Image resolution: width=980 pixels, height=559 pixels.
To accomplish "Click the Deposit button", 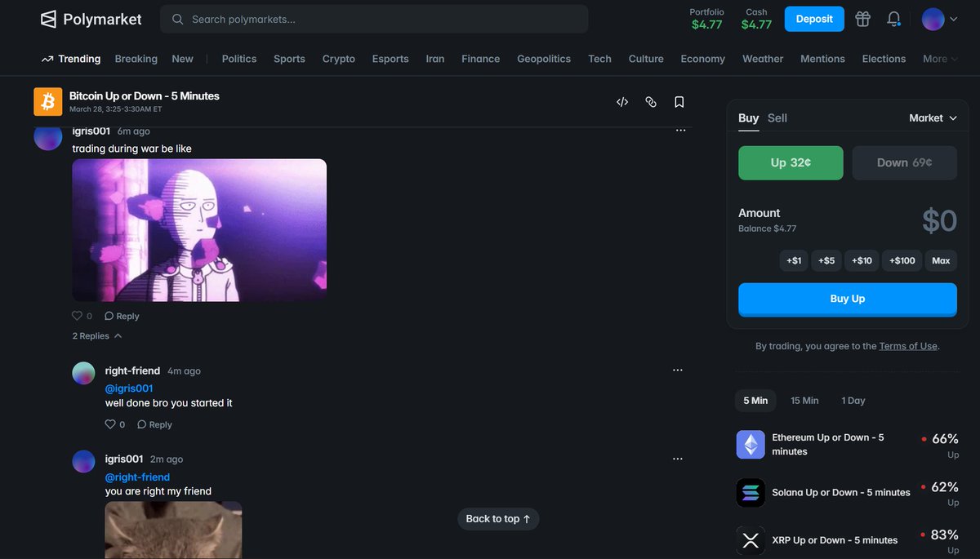I will 814,19.
